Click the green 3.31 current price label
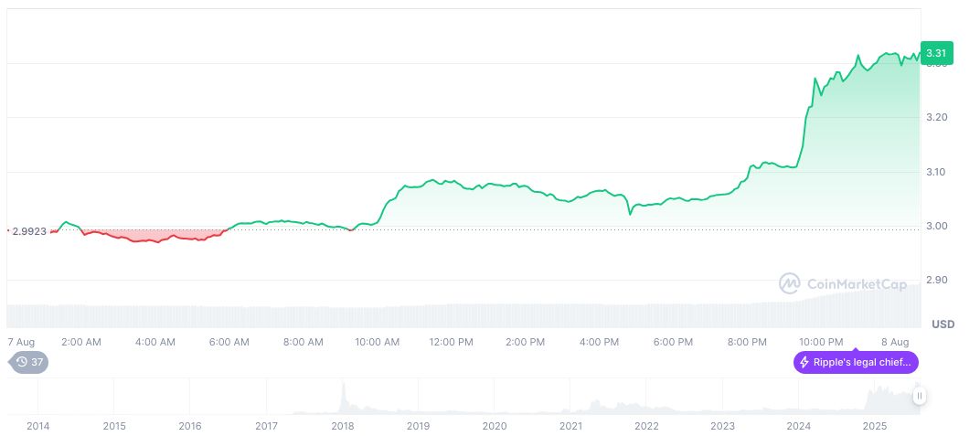 (x=936, y=54)
